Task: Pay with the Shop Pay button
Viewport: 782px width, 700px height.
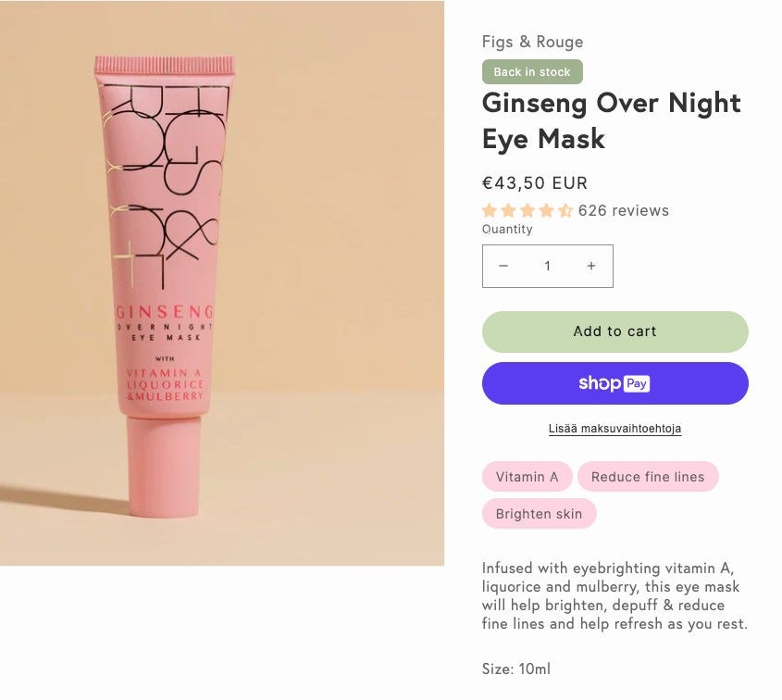Action: coord(614,383)
